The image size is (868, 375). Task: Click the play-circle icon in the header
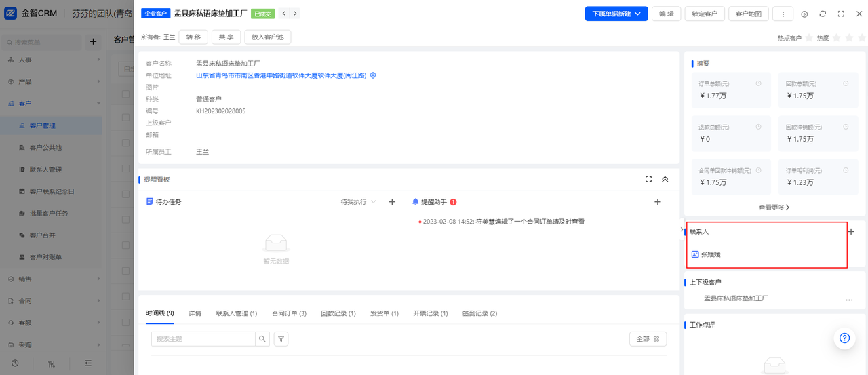[804, 14]
